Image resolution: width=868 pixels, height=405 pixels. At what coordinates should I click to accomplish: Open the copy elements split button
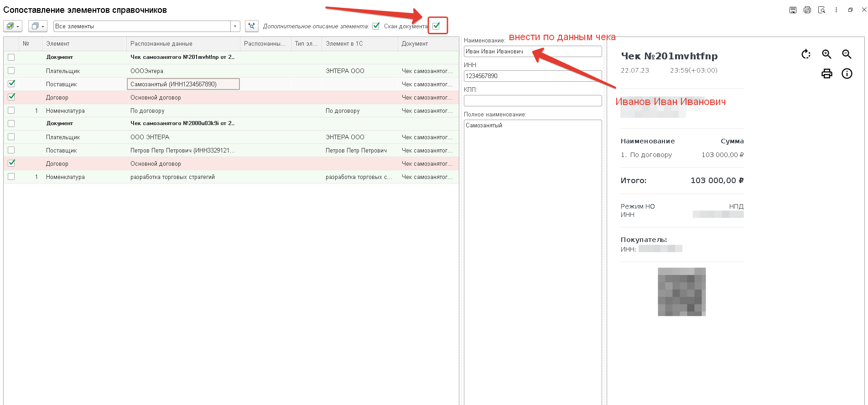point(38,26)
